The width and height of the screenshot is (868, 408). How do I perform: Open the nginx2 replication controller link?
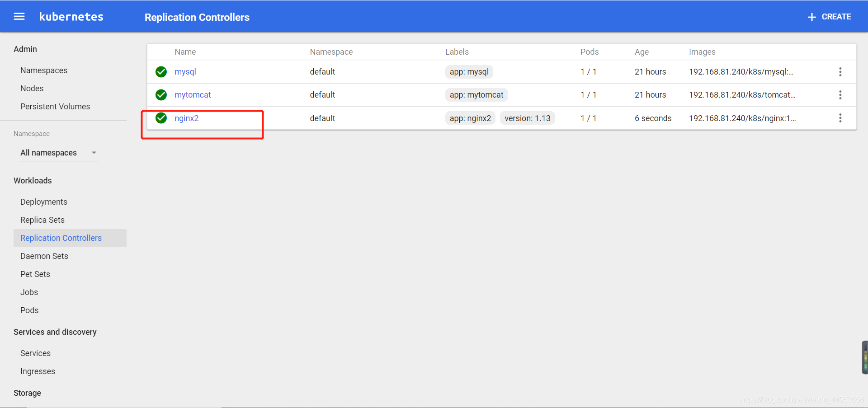pos(187,118)
